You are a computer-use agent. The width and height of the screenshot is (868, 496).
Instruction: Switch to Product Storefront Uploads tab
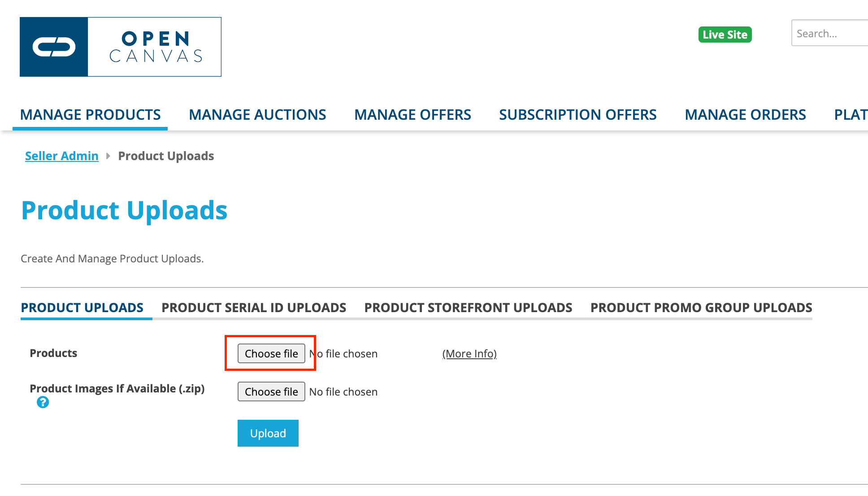[x=468, y=308]
